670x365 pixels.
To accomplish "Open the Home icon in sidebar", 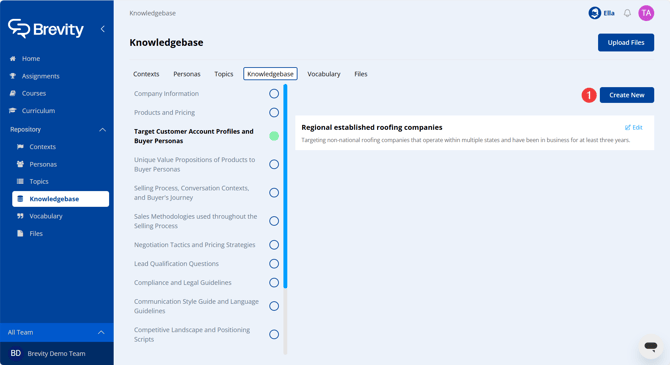I will (13, 59).
